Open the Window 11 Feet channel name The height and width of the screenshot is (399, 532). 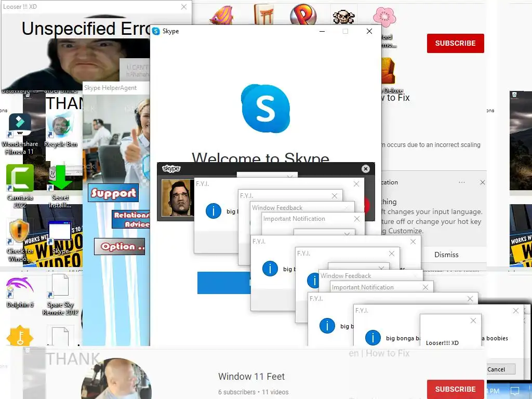click(251, 376)
